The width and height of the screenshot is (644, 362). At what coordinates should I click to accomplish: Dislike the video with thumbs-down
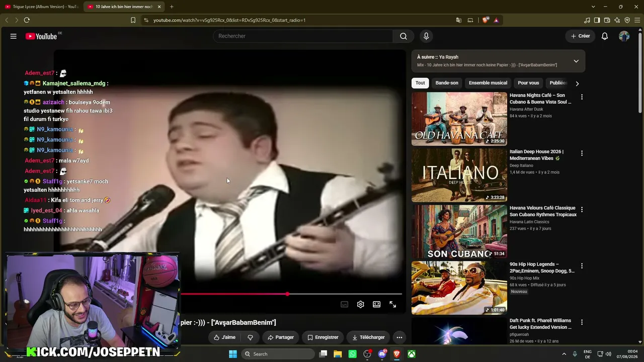250,337
